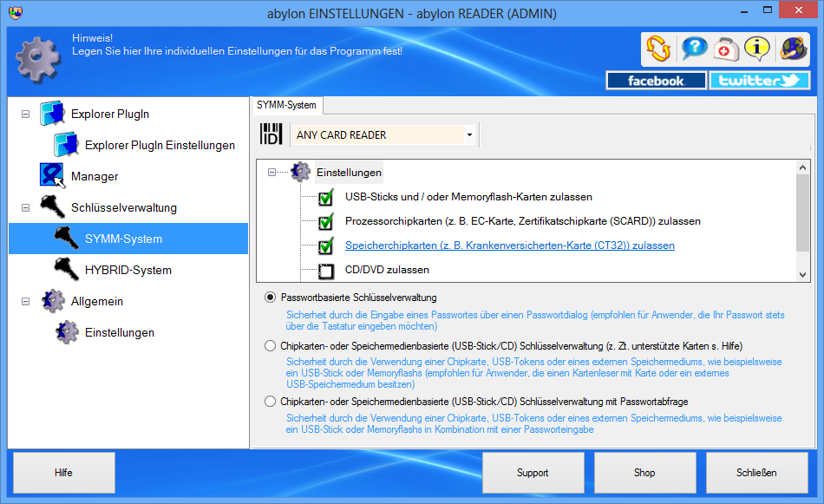Click the Hilfe button
This screenshot has height=504, width=824.
63,473
